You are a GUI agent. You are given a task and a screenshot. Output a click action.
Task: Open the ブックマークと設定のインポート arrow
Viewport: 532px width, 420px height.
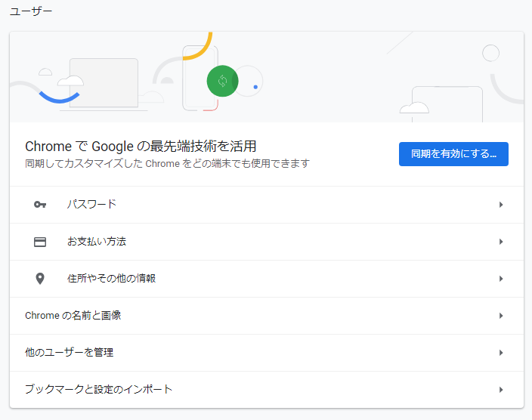pyautogui.click(x=501, y=390)
